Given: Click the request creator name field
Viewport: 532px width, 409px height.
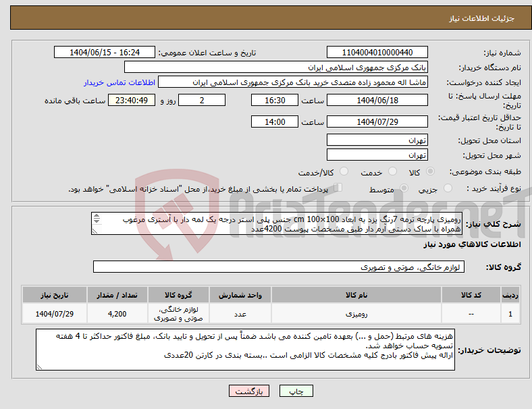Looking at the screenshot, I should [293, 82].
